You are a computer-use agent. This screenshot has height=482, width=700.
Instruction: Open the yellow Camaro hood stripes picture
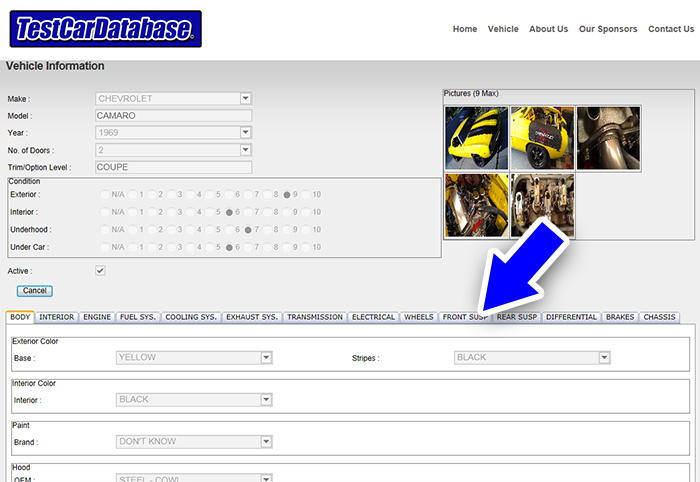click(477, 138)
